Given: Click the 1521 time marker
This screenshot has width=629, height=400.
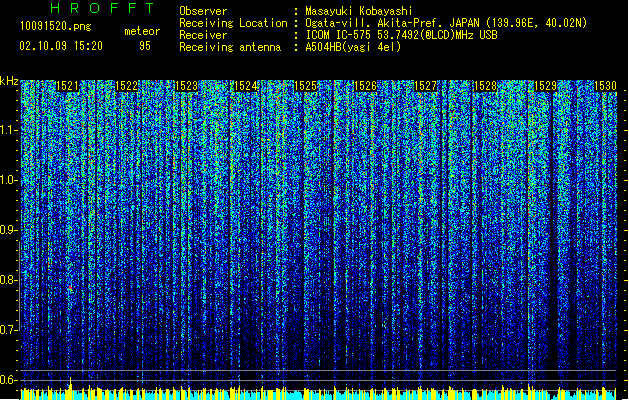Looking at the screenshot, I should click(x=67, y=86).
